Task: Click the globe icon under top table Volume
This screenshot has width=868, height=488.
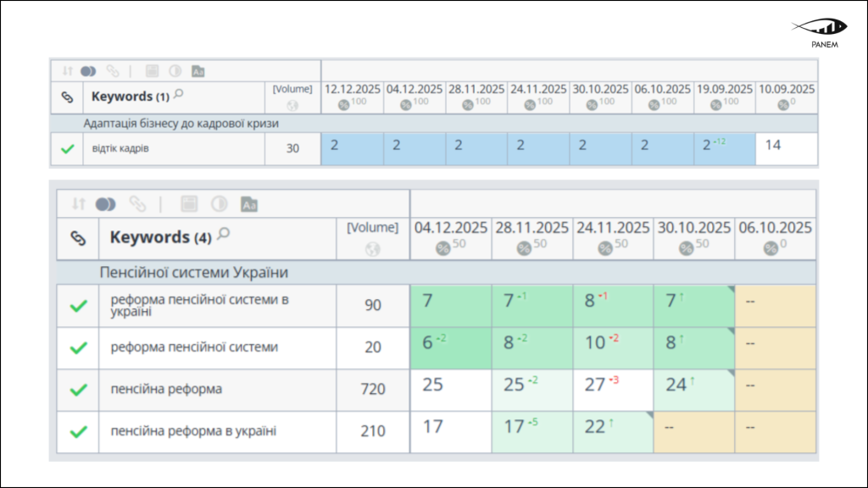Action: [x=292, y=105]
